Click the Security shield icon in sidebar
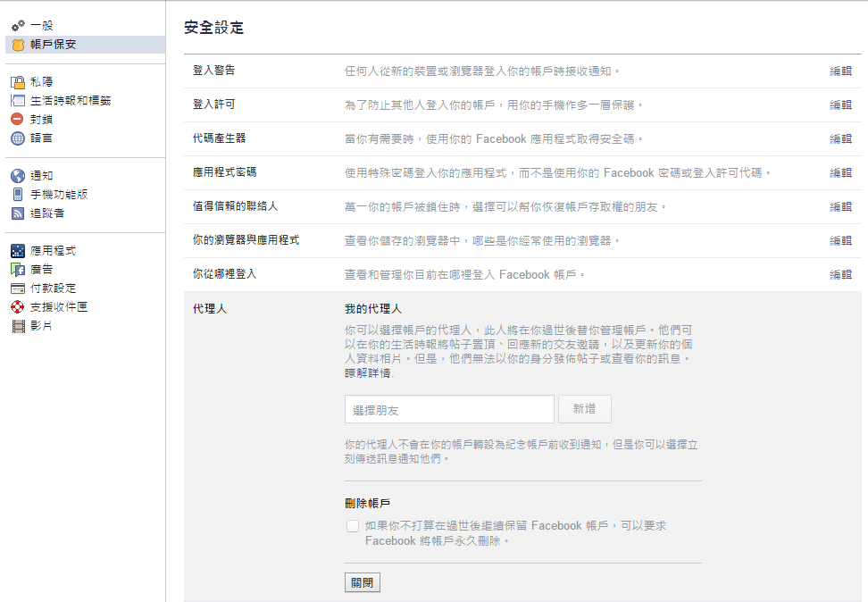The height and width of the screenshot is (602, 868). pos(20,44)
